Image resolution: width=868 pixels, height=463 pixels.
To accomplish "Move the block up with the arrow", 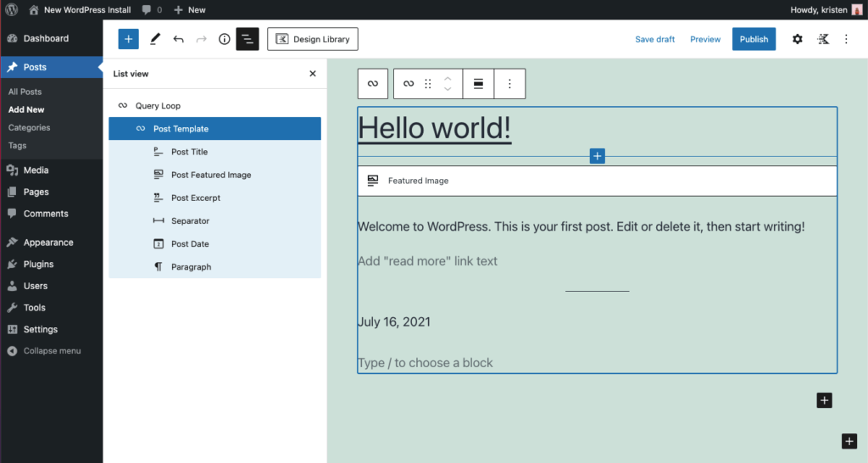I will [x=448, y=78].
